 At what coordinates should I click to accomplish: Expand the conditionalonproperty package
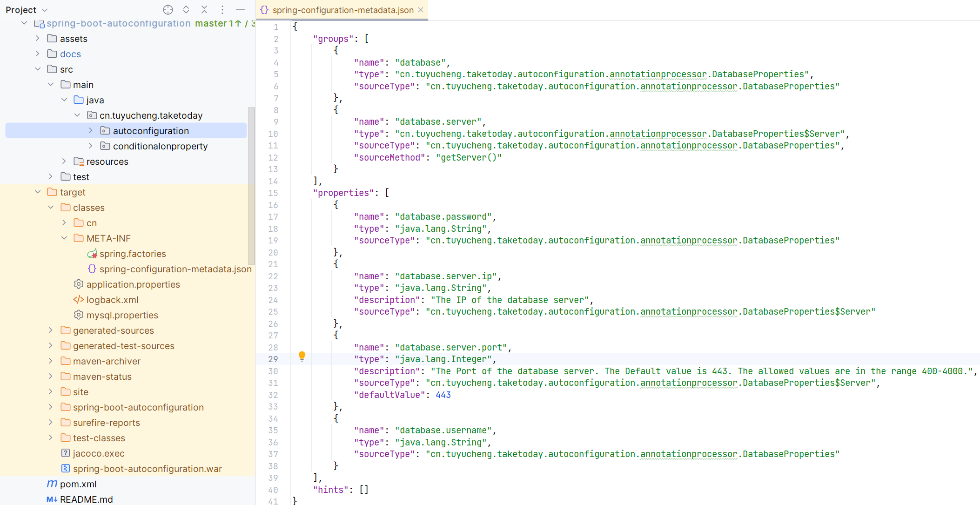click(91, 146)
